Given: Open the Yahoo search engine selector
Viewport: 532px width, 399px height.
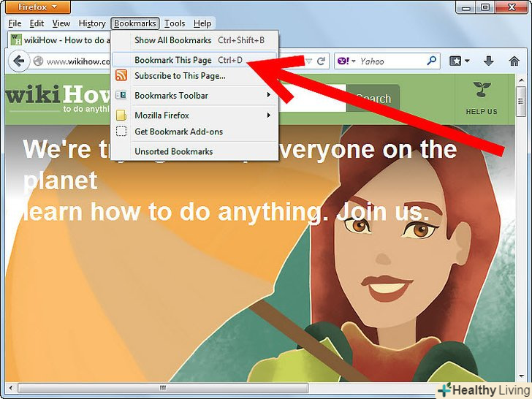Looking at the screenshot, I should pos(346,61).
